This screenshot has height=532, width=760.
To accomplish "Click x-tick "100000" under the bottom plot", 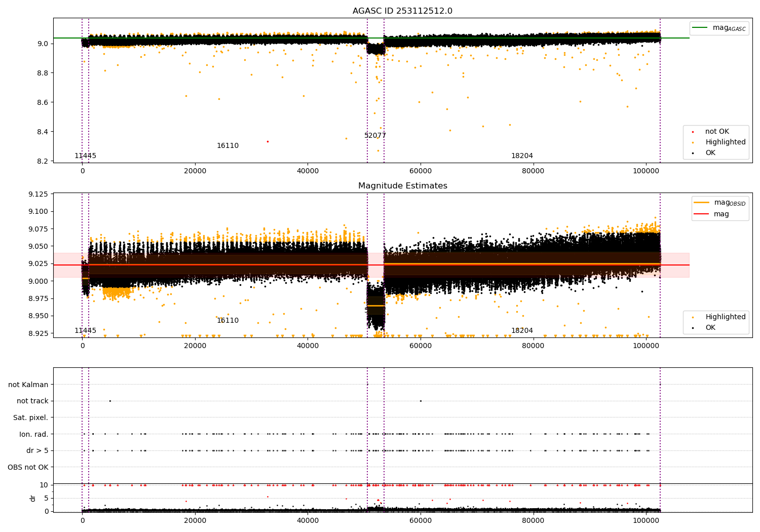I will [646, 521].
